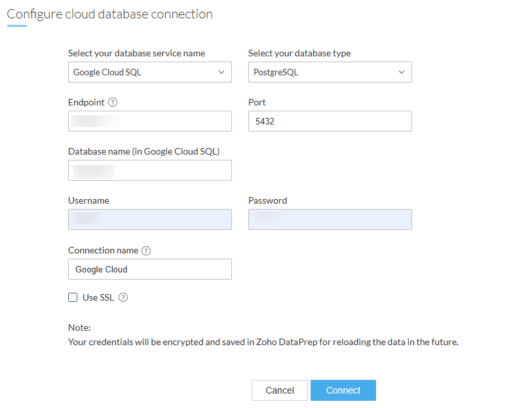Click the Connection name field with 'Google Cloud'
532x408 pixels.
[x=149, y=269]
